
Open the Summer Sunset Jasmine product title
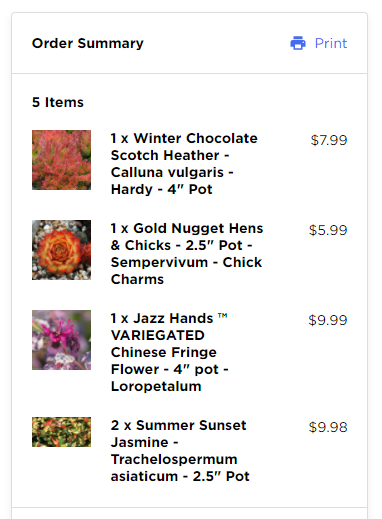pyautogui.click(x=180, y=451)
